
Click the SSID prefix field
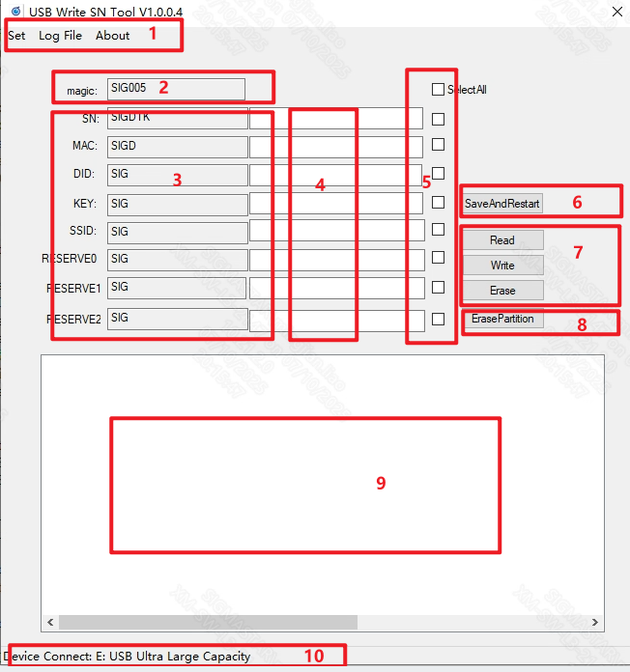tap(177, 232)
